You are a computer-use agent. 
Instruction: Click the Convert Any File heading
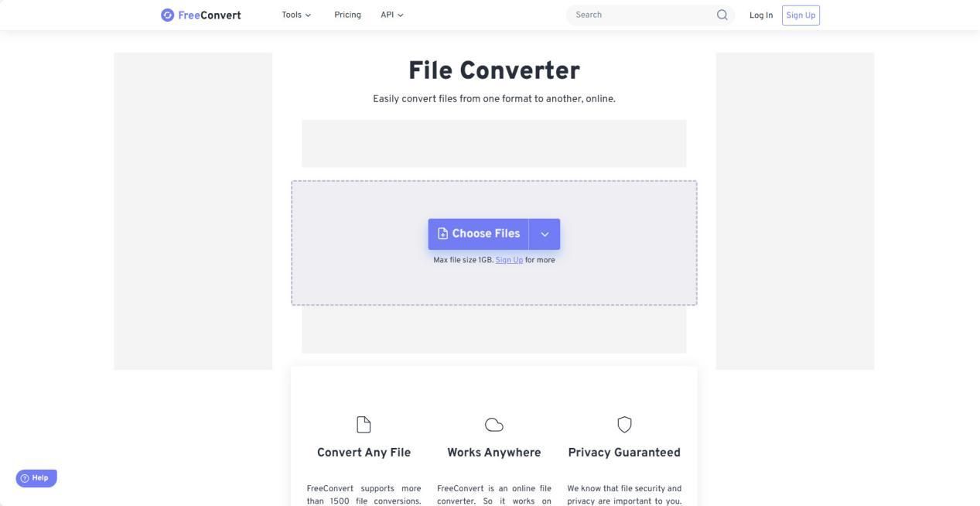[x=364, y=453]
